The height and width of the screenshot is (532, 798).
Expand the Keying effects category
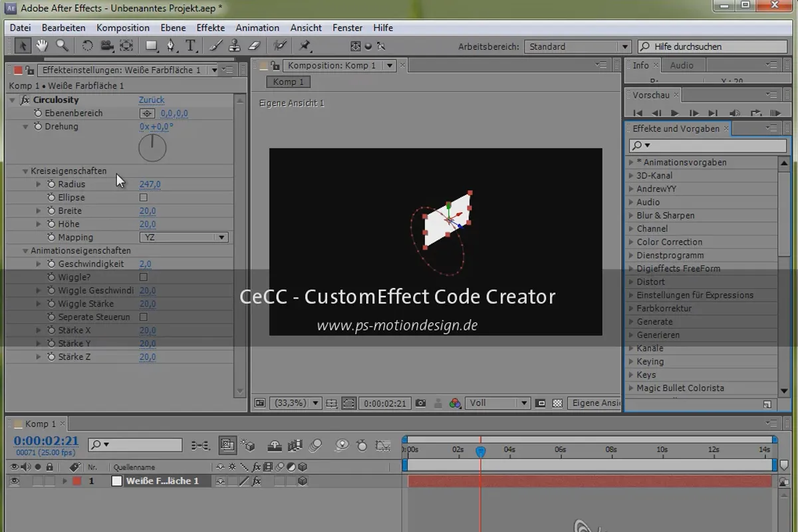tap(631, 362)
